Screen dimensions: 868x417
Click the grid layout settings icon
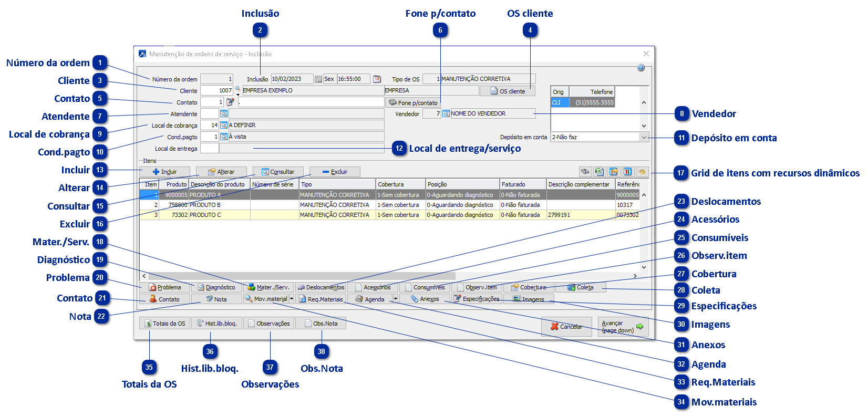pos(614,172)
